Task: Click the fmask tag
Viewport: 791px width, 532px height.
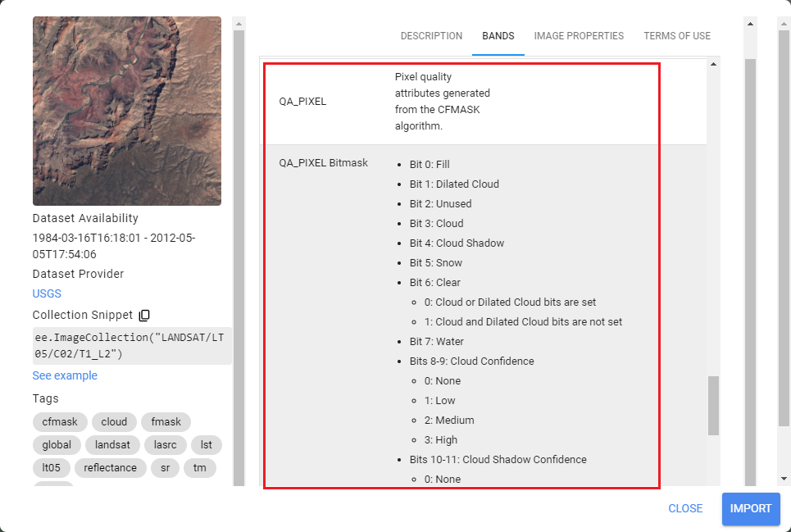Action: (x=166, y=422)
